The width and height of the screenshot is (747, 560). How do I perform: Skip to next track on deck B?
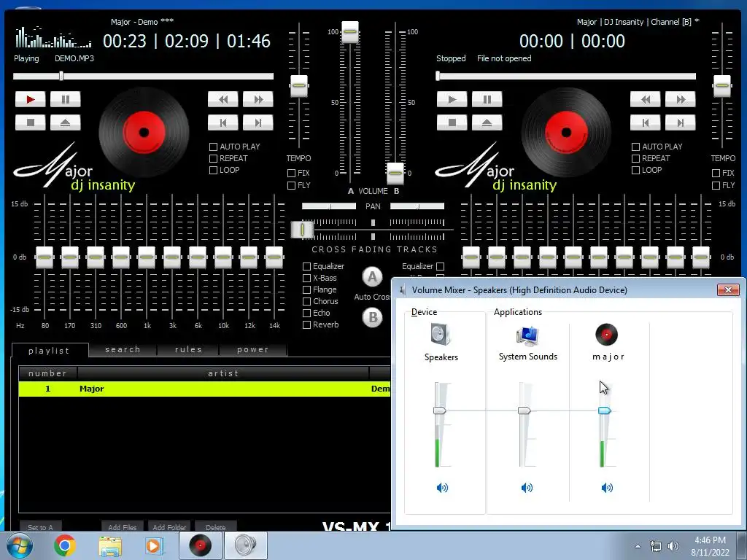click(x=681, y=122)
